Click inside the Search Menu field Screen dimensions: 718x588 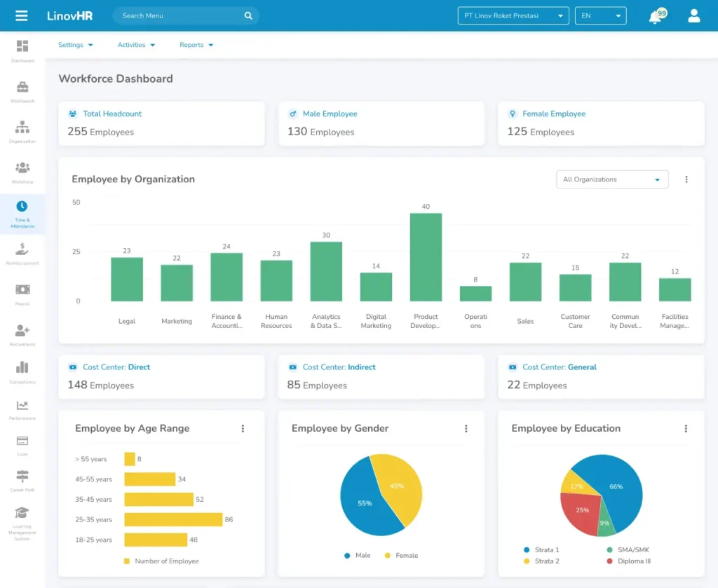[175, 15]
